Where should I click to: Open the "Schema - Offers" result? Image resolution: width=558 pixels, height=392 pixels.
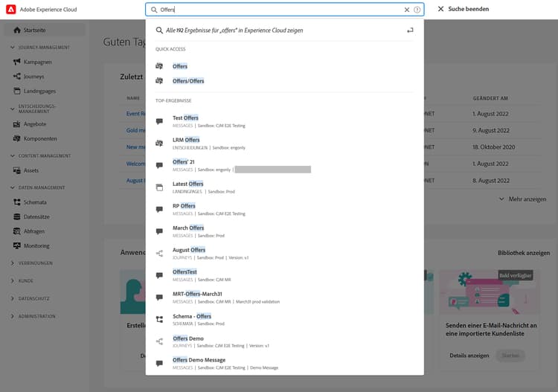(192, 316)
